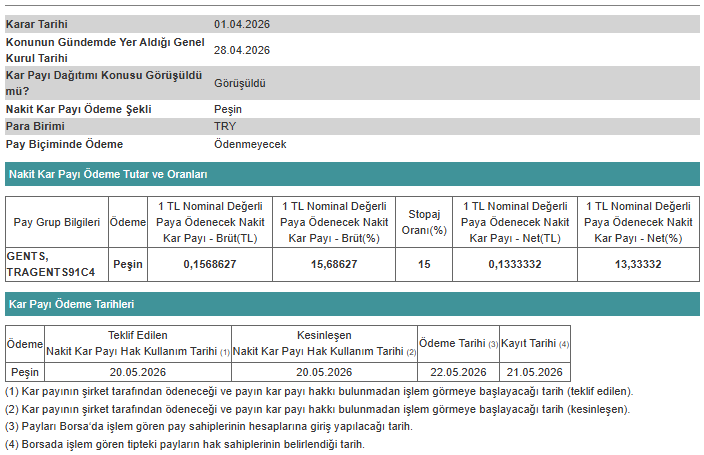Select the Ödeme Tarihi (3) column header
The image size is (704, 455).
coord(458,344)
